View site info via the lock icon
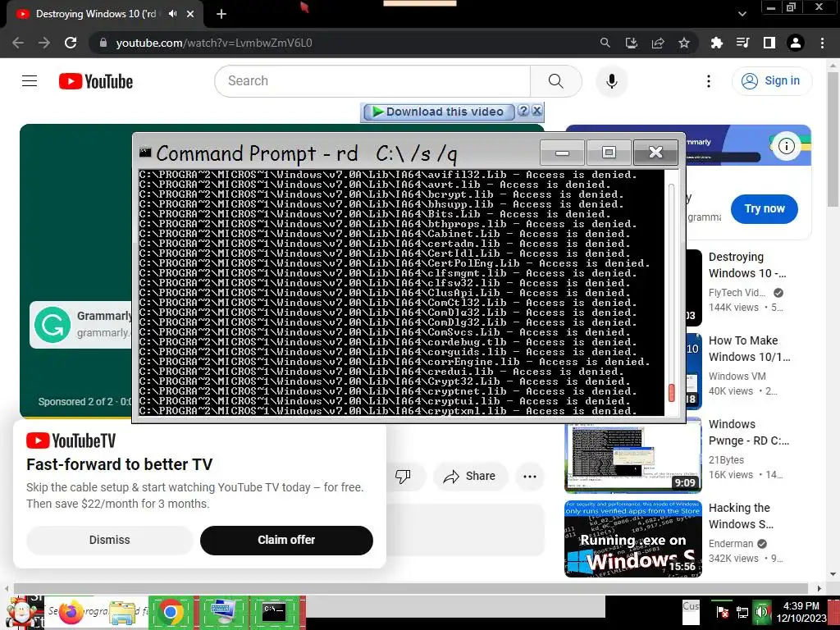This screenshot has width=840, height=630. coord(103,43)
